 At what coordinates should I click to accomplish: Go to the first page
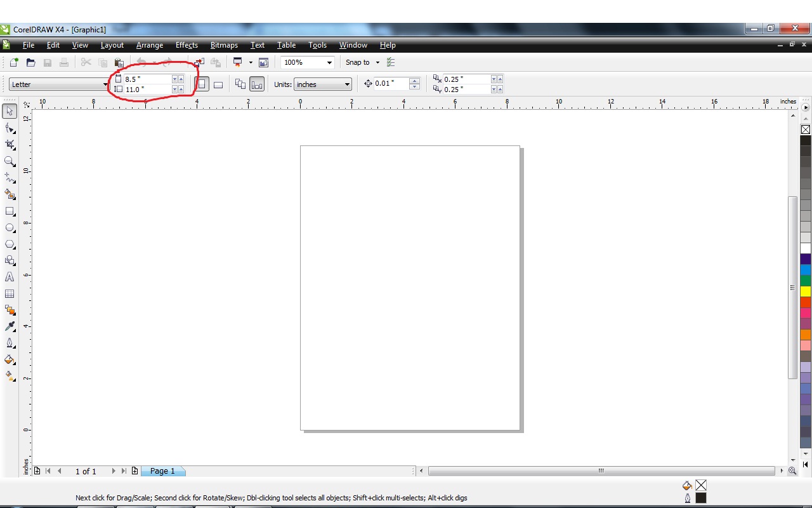click(48, 471)
